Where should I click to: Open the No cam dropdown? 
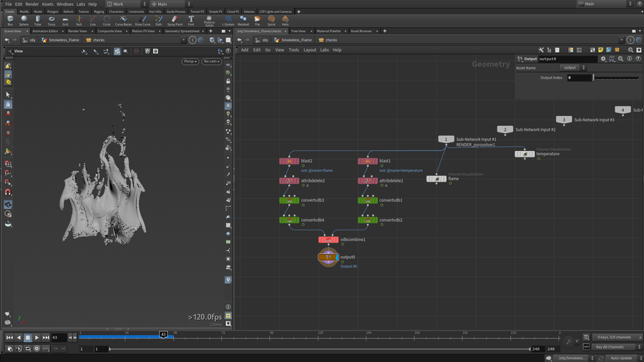coord(211,62)
